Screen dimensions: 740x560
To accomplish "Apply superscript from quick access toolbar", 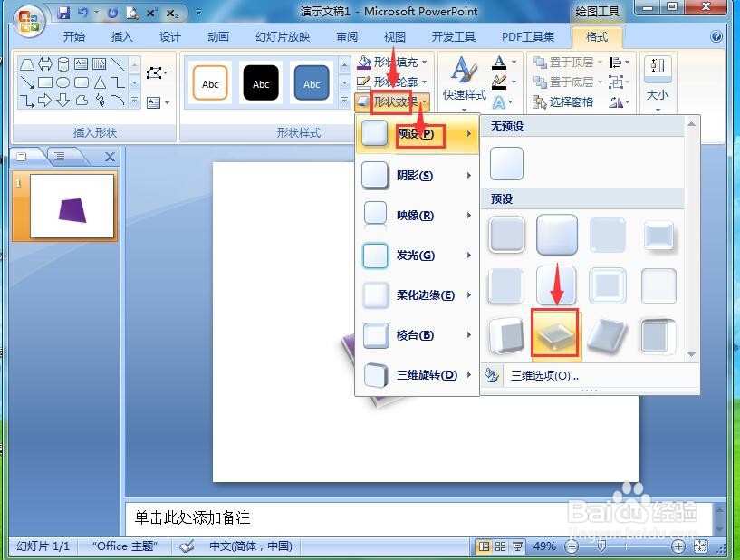I will 151,13.
